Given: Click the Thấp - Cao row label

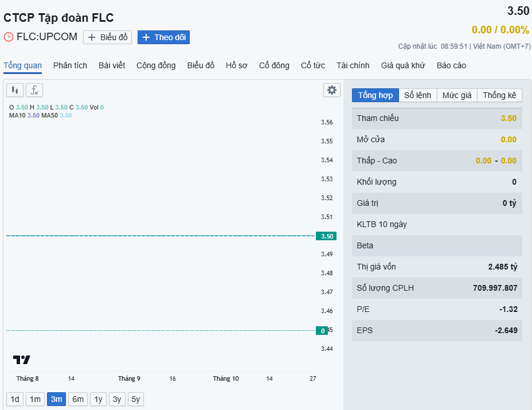Looking at the screenshot, I should pyautogui.click(x=377, y=161).
